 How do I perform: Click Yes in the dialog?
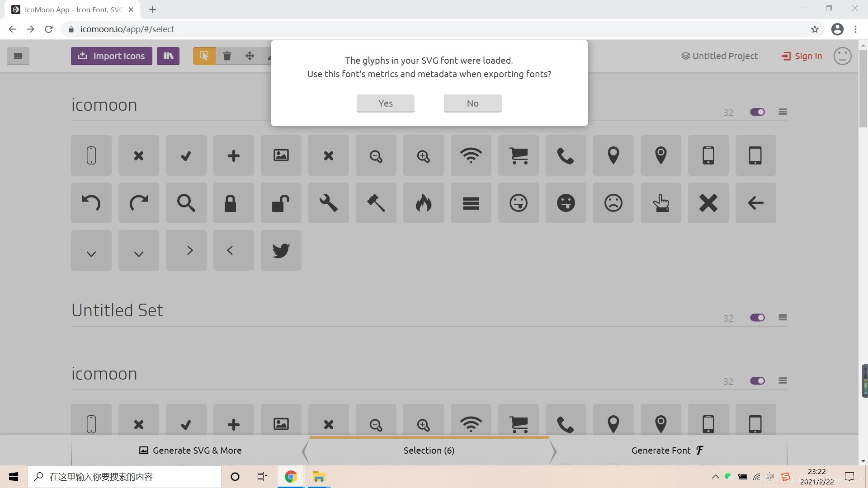click(385, 103)
